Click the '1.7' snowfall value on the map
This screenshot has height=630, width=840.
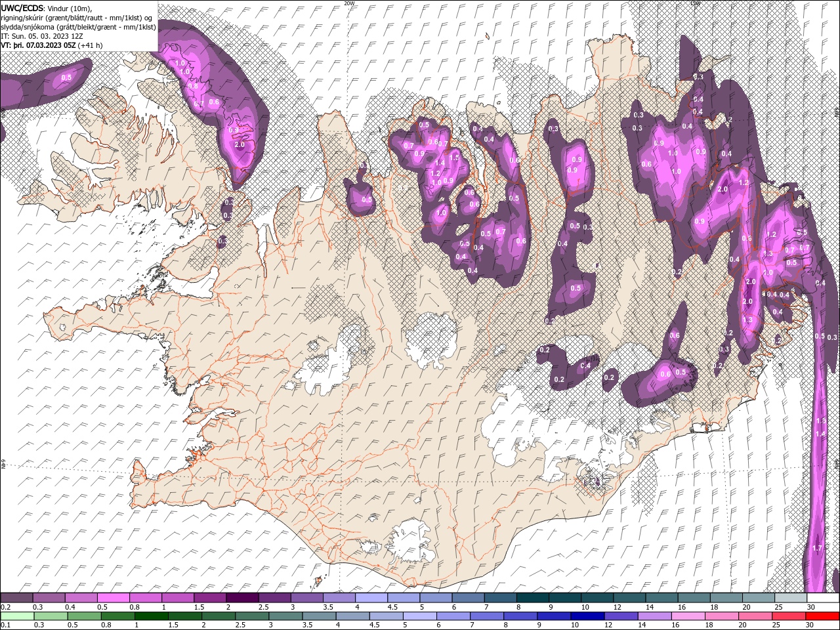tap(817, 548)
